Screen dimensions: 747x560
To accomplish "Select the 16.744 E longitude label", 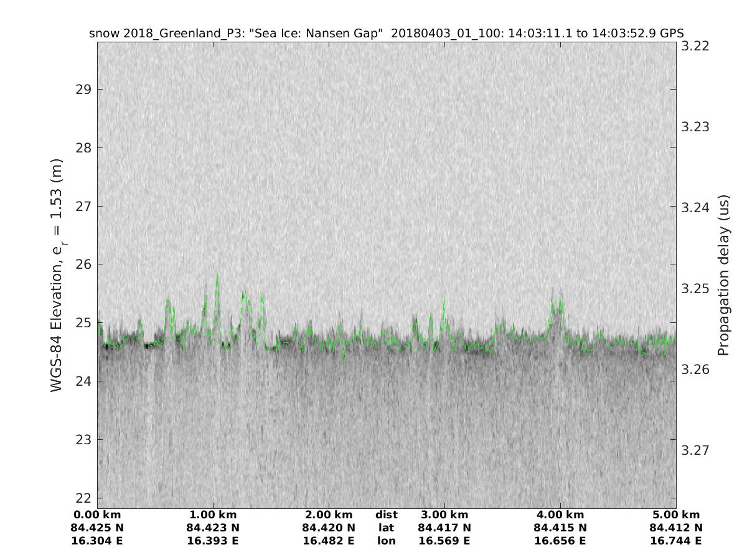I will [x=676, y=541].
